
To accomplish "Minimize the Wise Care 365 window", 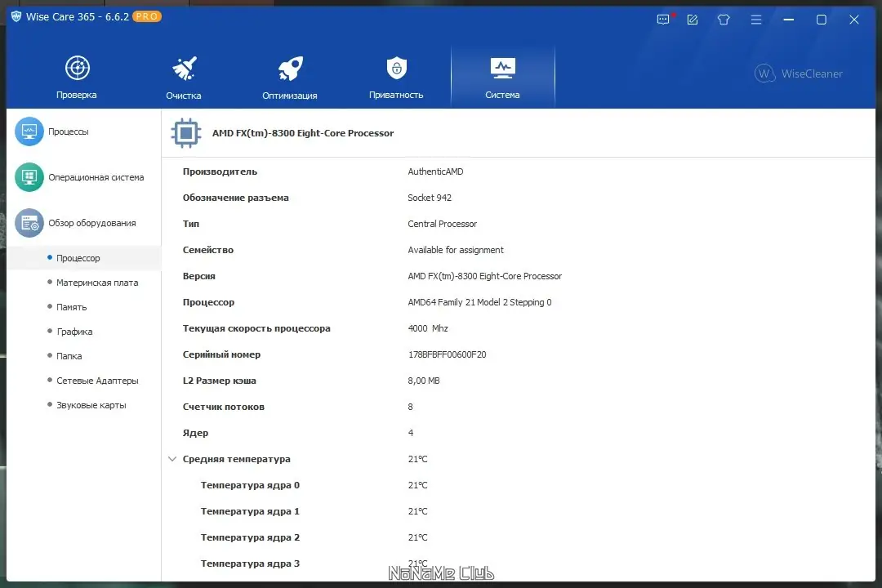I will click(x=789, y=20).
